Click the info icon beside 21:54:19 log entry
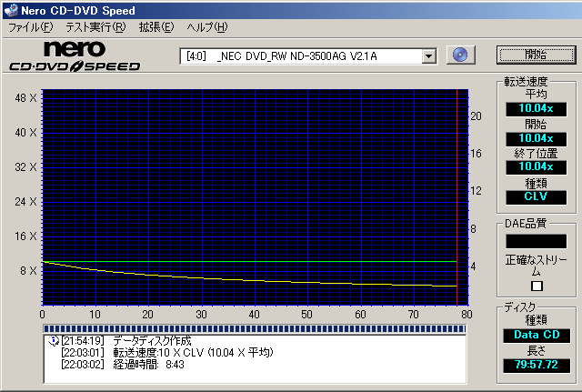582x392 pixels. 55,340
